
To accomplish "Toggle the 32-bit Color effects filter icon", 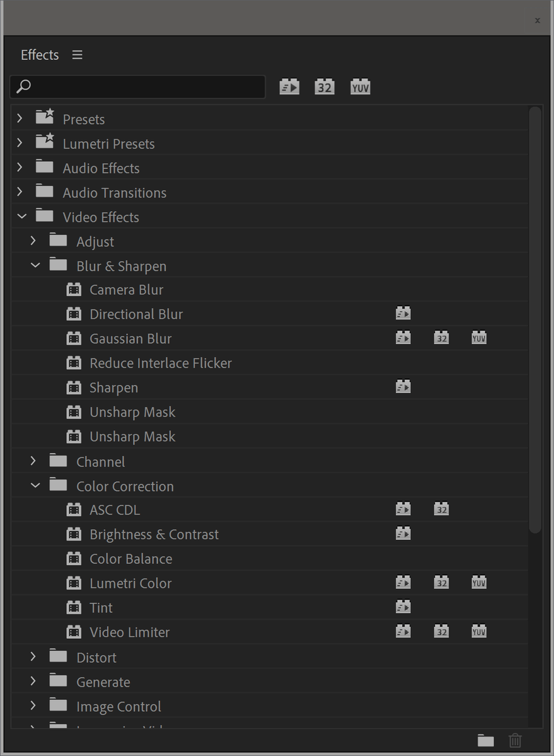I will pyautogui.click(x=324, y=86).
